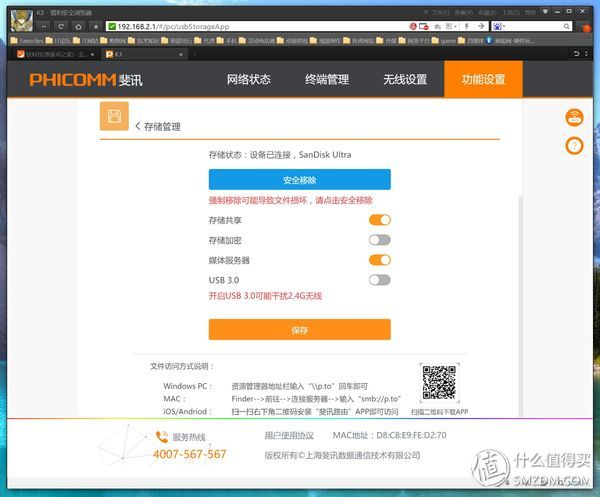Toggle the 媒体服务器 switch off
The width and height of the screenshot is (600, 497).
(x=380, y=260)
